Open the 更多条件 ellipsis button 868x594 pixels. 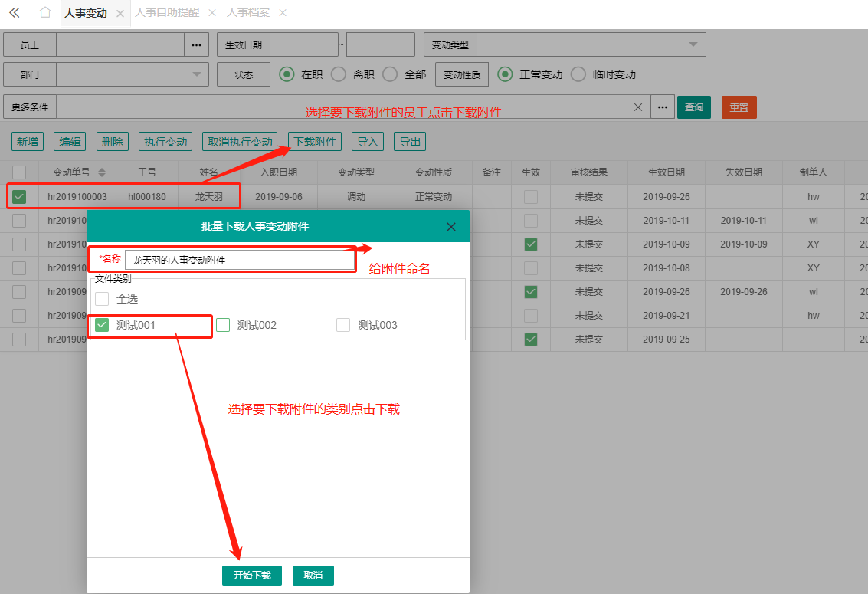click(x=662, y=107)
